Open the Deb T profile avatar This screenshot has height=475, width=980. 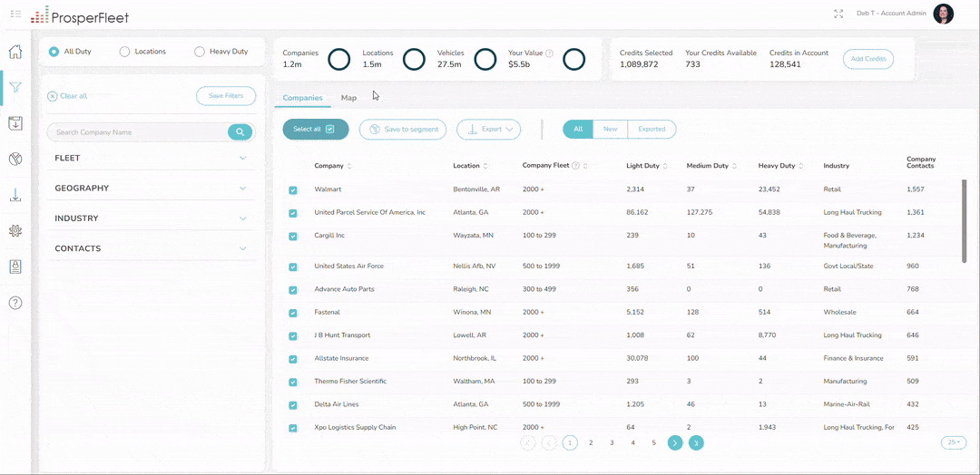[x=943, y=14]
